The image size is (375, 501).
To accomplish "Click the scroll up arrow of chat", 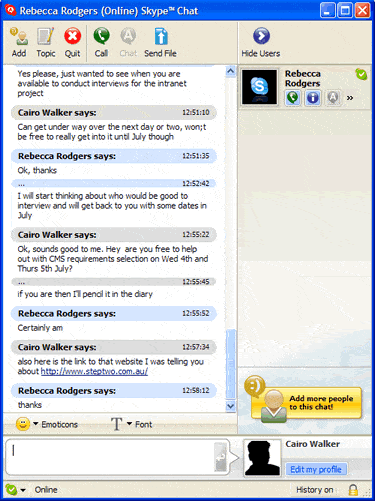I will pos(230,71).
